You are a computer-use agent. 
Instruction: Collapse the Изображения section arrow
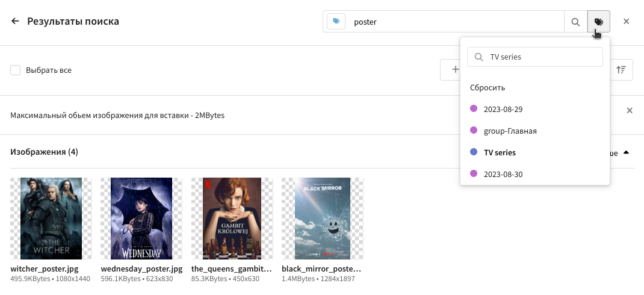point(626,152)
